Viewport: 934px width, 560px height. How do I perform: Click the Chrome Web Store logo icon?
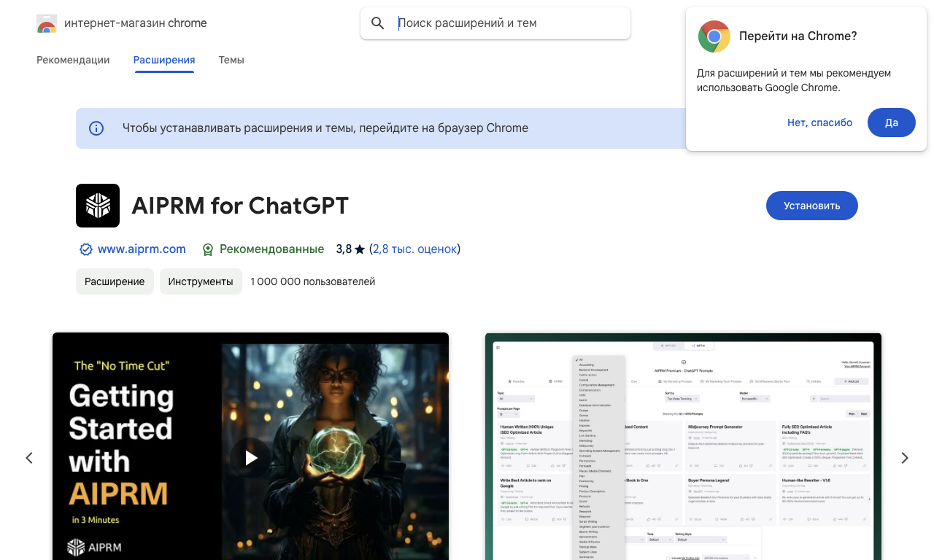[x=47, y=24]
